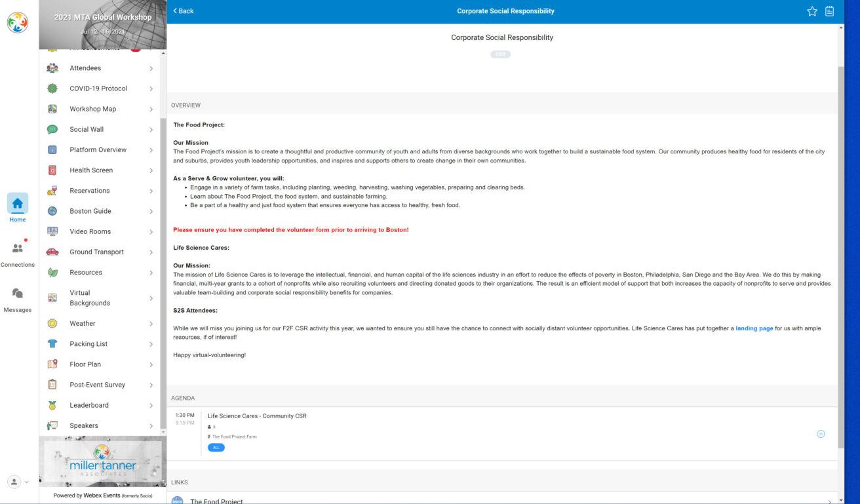Image resolution: width=860 pixels, height=504 pixels.
Task: Add Life Science Cares session to agenda
Action: pyautogui.click(x=821, y=434)
